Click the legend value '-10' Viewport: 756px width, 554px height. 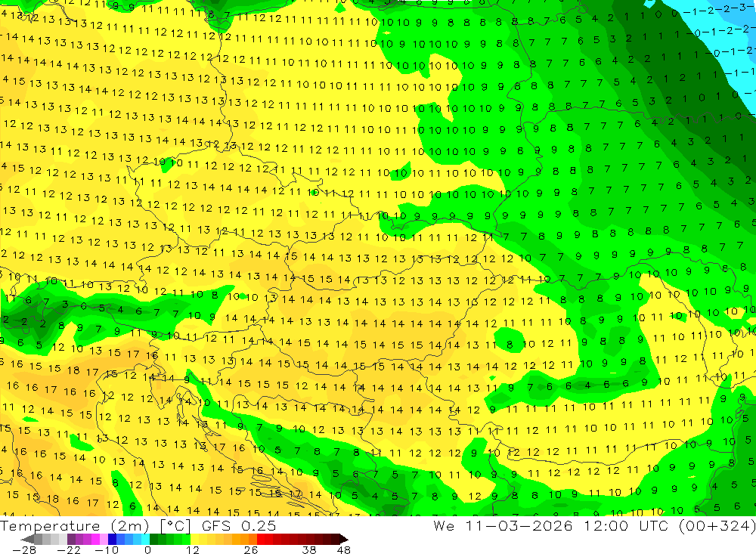107,550
